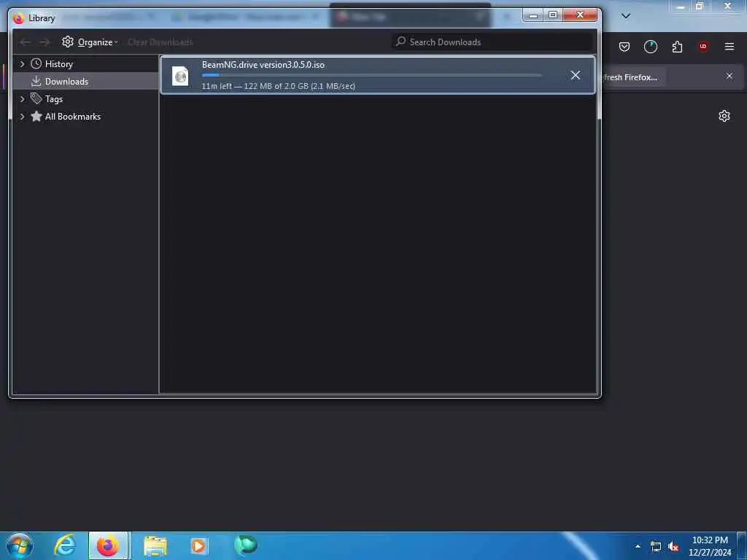Open the Pocket icon in the Firefox toolbar

tap(624, 47)
